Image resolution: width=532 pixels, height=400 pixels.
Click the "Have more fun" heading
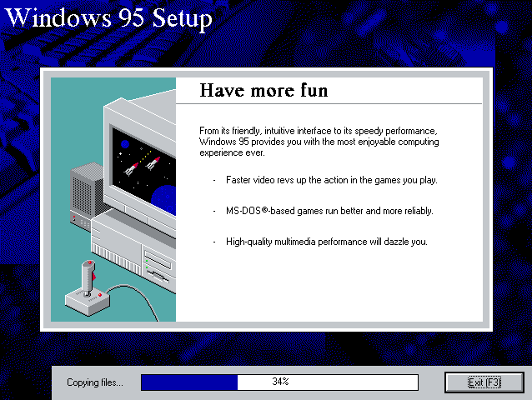click(263, 91)
